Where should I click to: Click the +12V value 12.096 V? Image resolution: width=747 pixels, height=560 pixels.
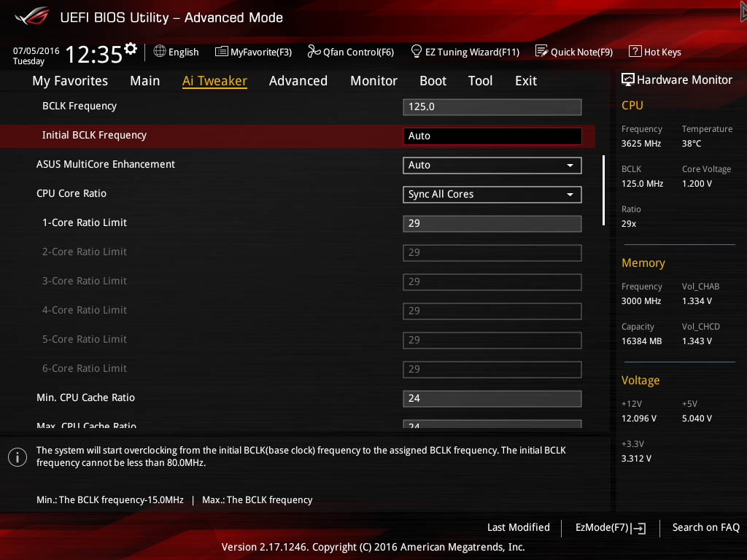[639, 418]
